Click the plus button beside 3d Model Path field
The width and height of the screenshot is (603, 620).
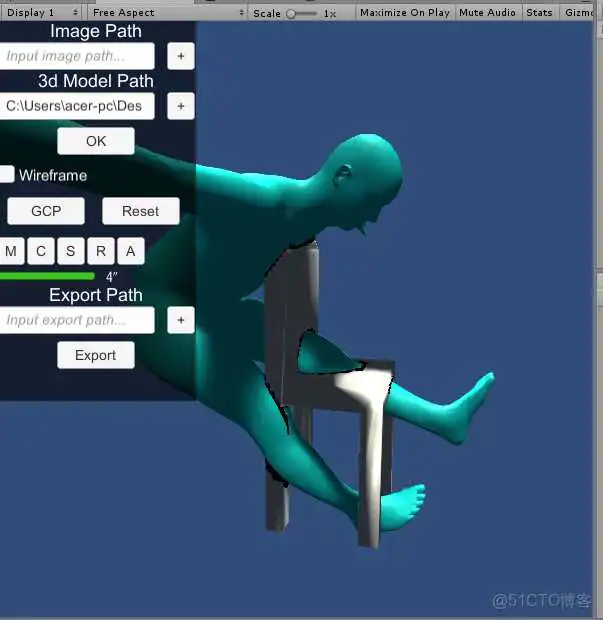pyautogui.click(x=181, y=106)
